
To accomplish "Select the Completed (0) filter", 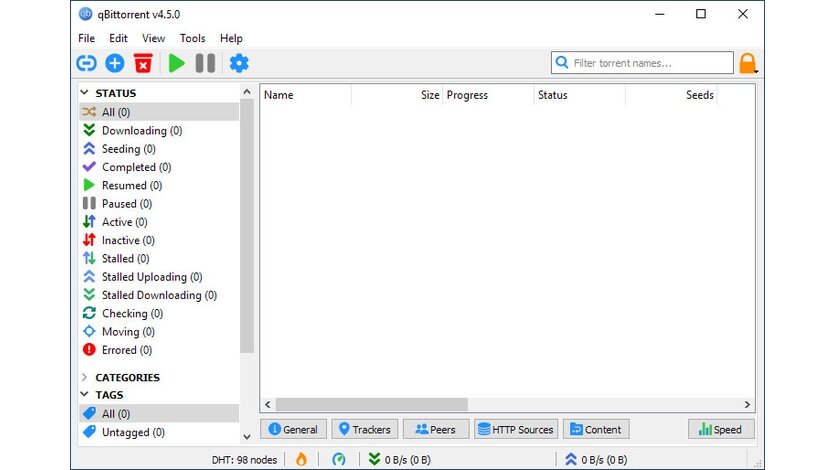I will [159, 167].
